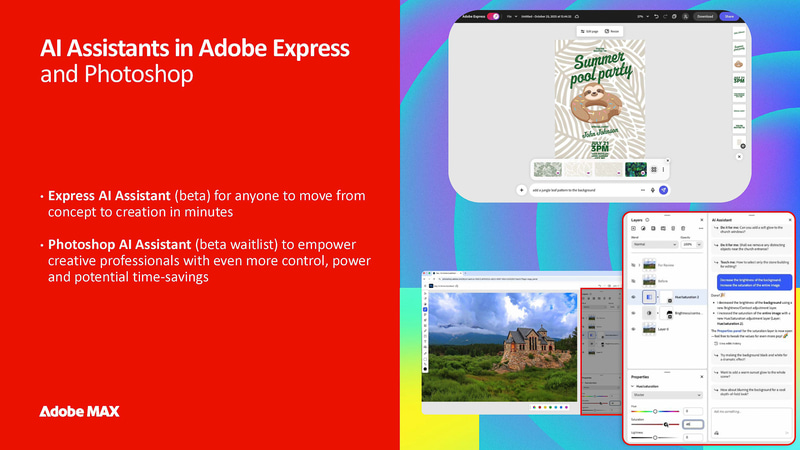
Task: Click the redo arrow in Express top bar
Action: pos(665,16)
